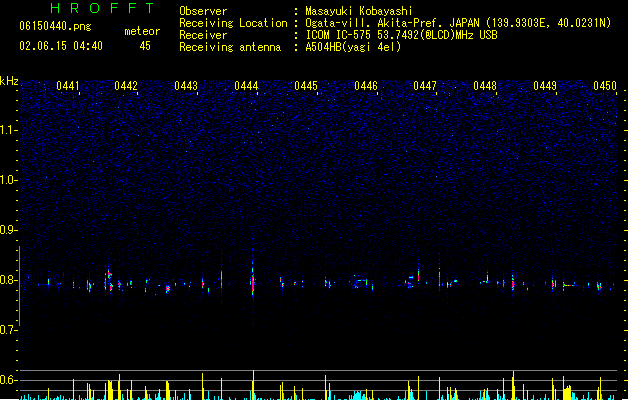Viewport: 629px width, 400px height.
Task: Click the 0.7 kHz axis label
Action: point(8,330)
